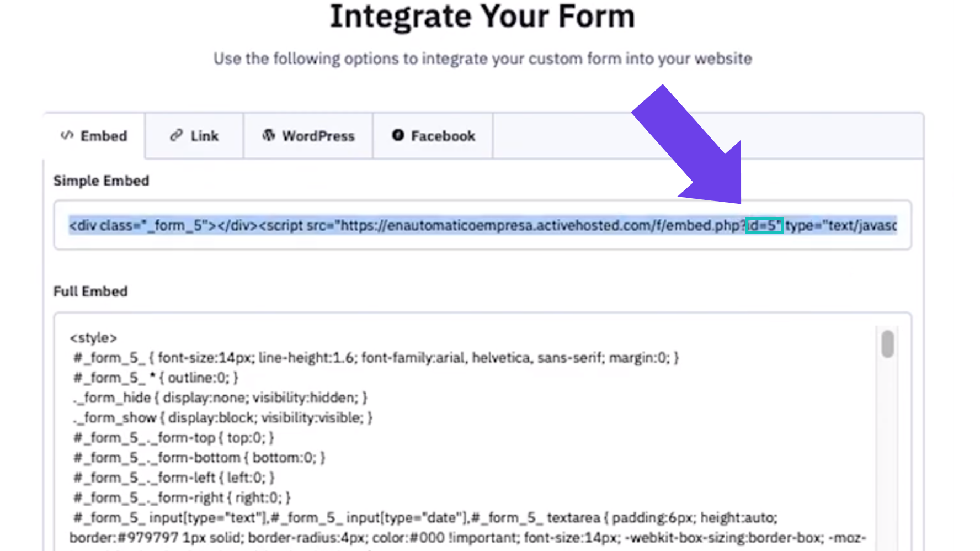The width and height of the screenshot is (980, 551).
Task: Click the Full Embed section label
Action: tap(90, 291)
